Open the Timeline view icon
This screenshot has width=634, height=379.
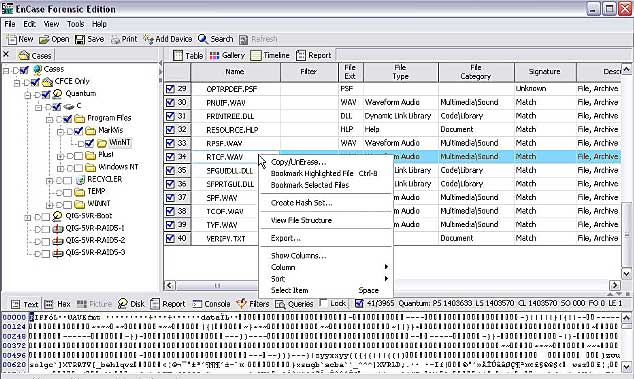(256, 55)
